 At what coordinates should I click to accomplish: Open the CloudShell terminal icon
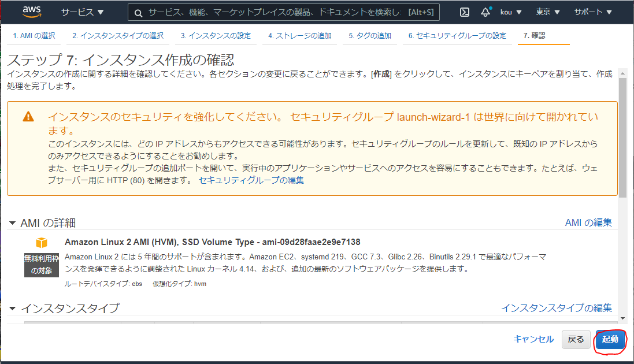[465, 12]
